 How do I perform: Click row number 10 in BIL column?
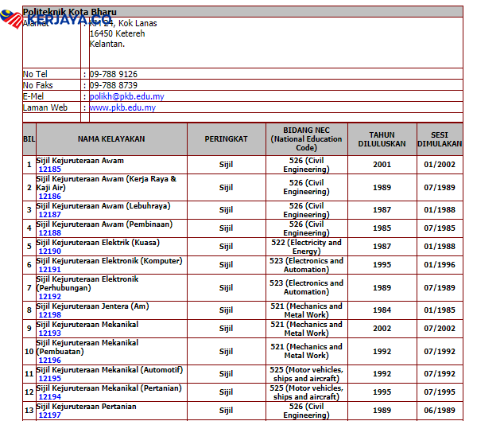(x=29, y=352)
